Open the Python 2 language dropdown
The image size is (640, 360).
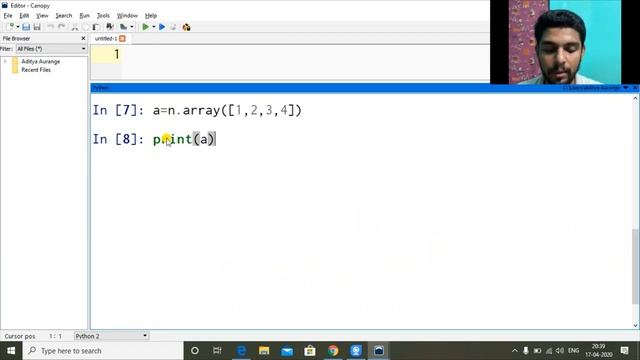coord(111,336)
